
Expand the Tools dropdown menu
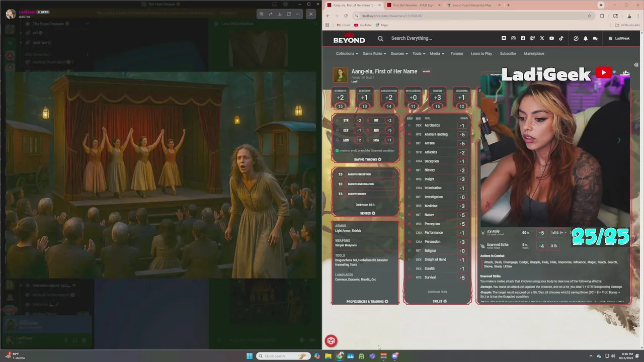point(419,53)
